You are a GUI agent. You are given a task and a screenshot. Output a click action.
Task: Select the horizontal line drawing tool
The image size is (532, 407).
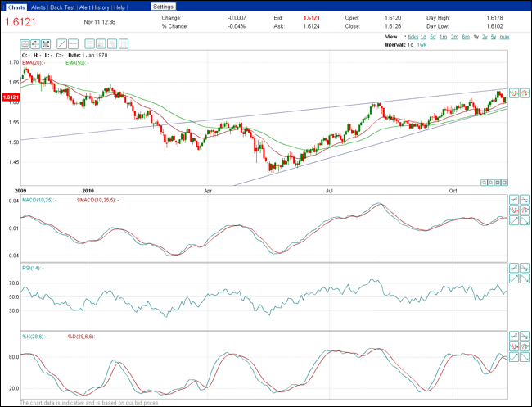(74, 43)
